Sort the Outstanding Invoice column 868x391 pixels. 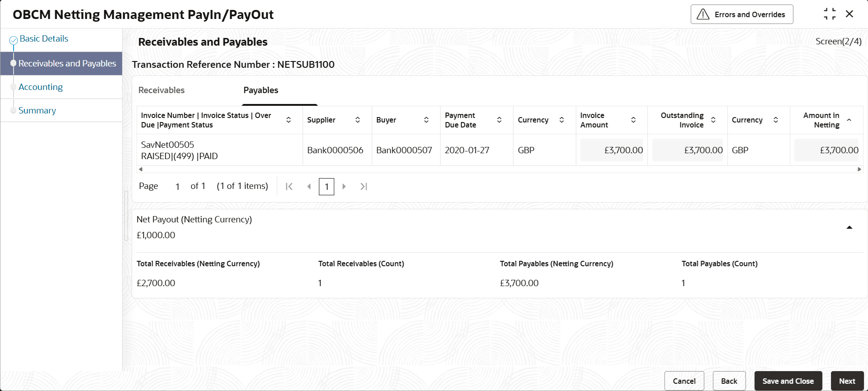point(713,120)
